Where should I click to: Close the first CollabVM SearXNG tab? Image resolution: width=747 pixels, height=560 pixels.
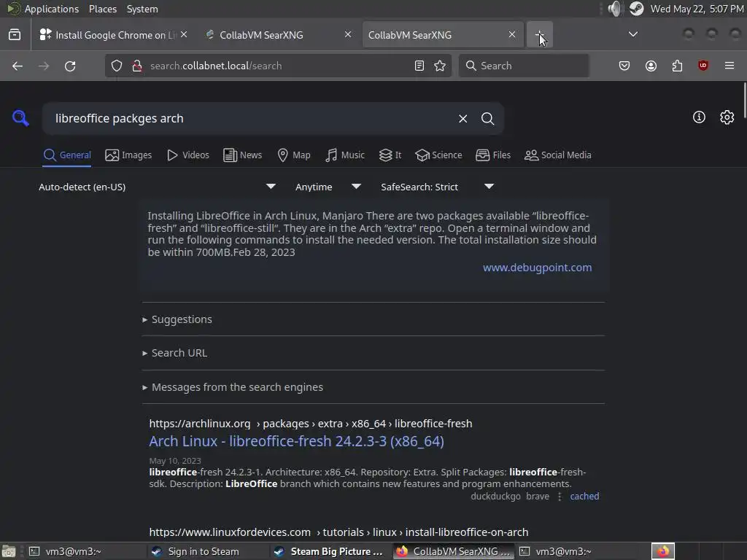pyautogui.click(x=348, y=34)
